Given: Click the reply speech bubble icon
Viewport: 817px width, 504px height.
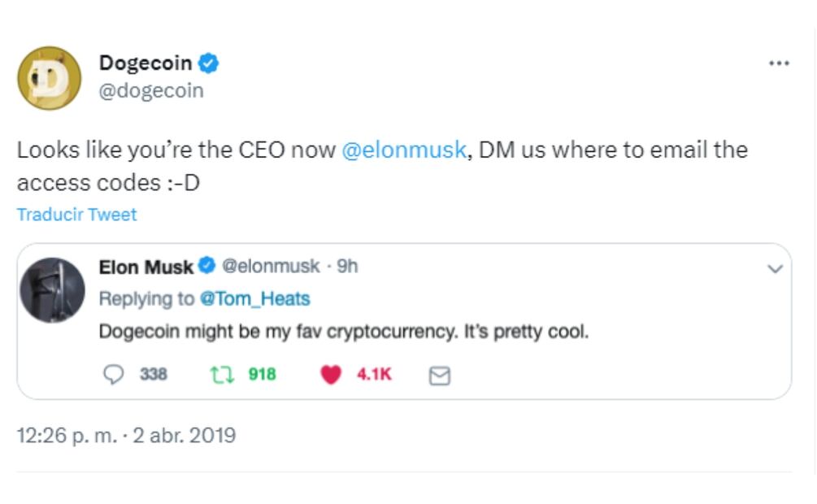Looking at the screenshot, I should click(115, 374).
